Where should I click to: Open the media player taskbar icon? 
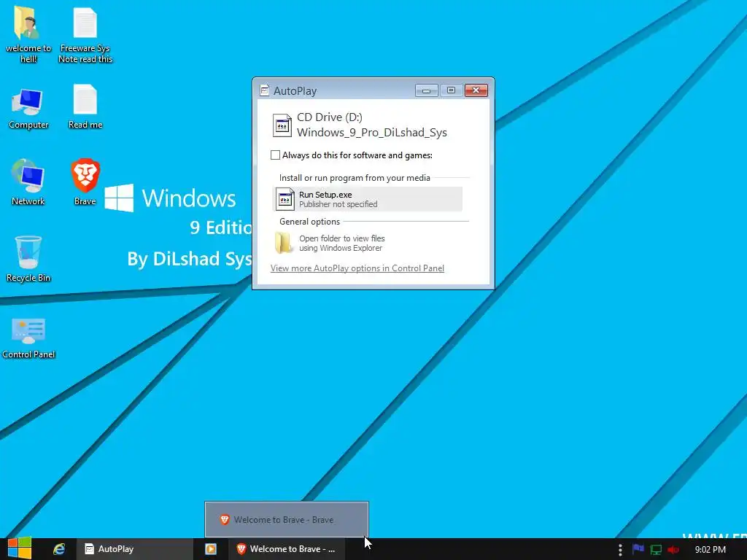coord(211,549)
